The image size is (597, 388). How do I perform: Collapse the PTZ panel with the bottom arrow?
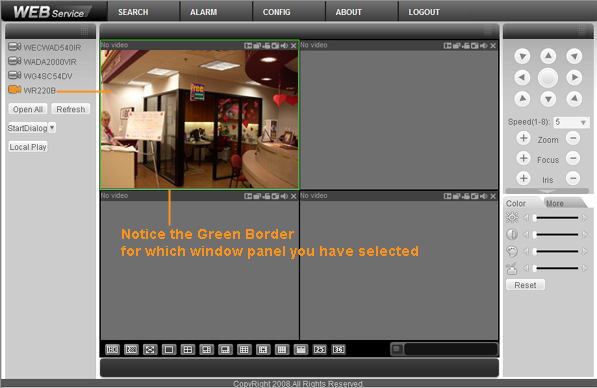tap(547, 191)
